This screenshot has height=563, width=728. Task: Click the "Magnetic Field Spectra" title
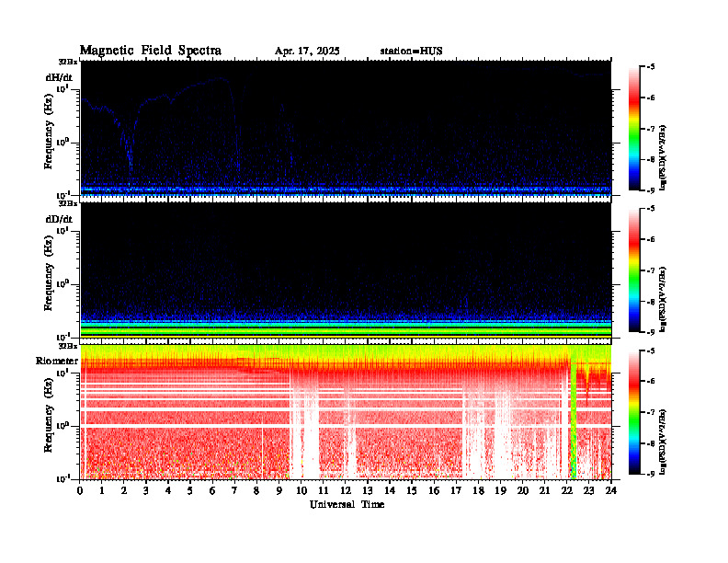click(151, 51)
